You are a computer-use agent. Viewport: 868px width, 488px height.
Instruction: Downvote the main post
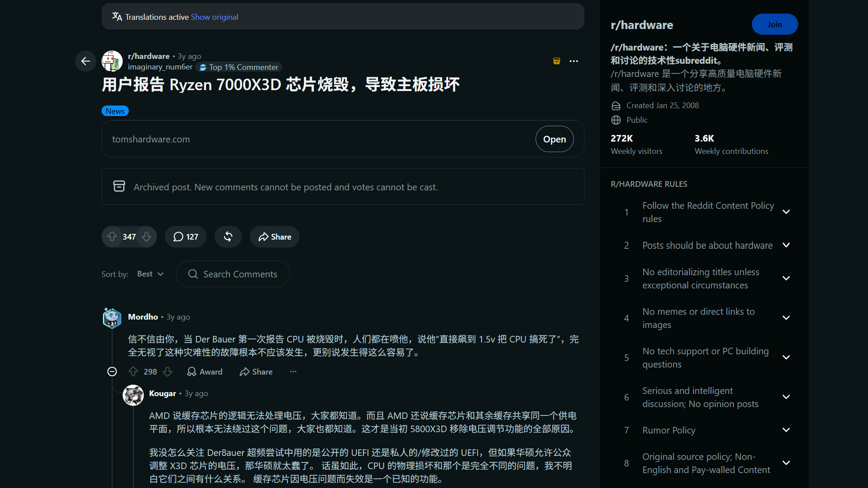pos(146,237)
